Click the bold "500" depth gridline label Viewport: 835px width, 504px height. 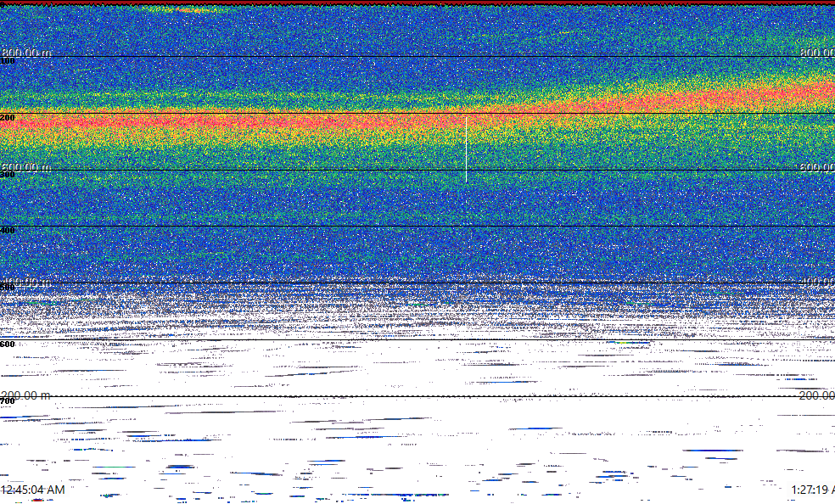8,288
